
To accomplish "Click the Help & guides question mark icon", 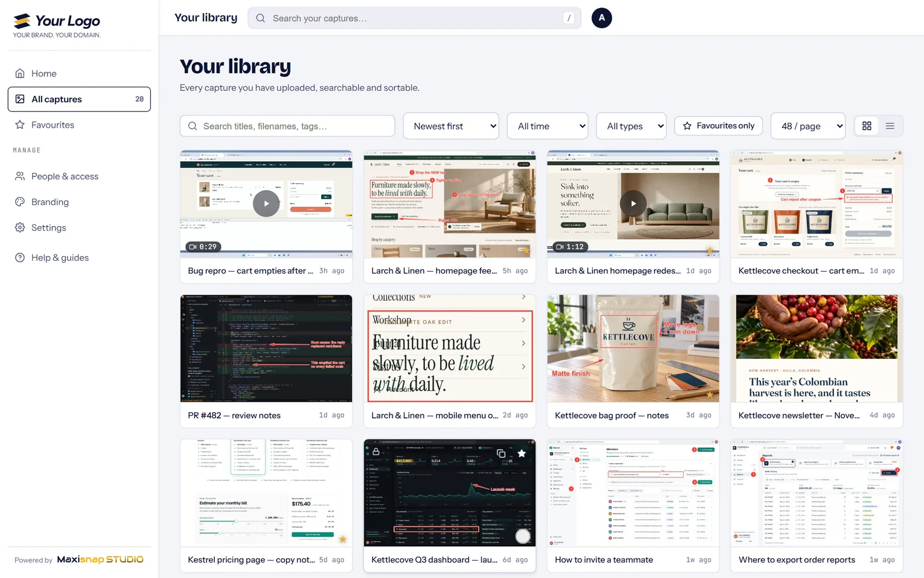I will click(20, 258).
